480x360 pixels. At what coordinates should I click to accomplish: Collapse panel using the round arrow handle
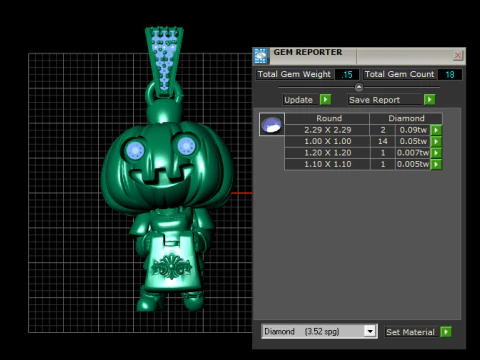(359, 87)
